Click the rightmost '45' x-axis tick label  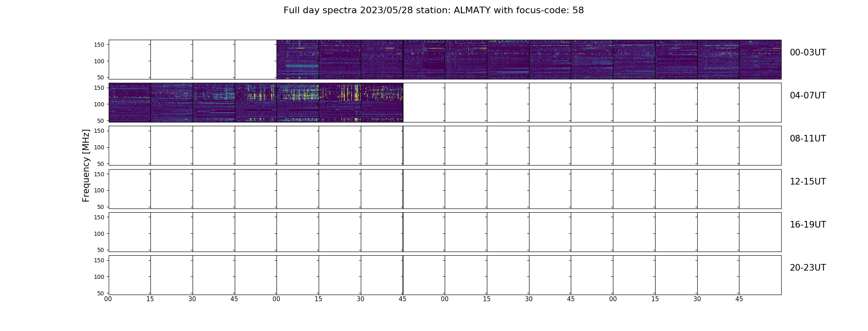tap(739, 299)
